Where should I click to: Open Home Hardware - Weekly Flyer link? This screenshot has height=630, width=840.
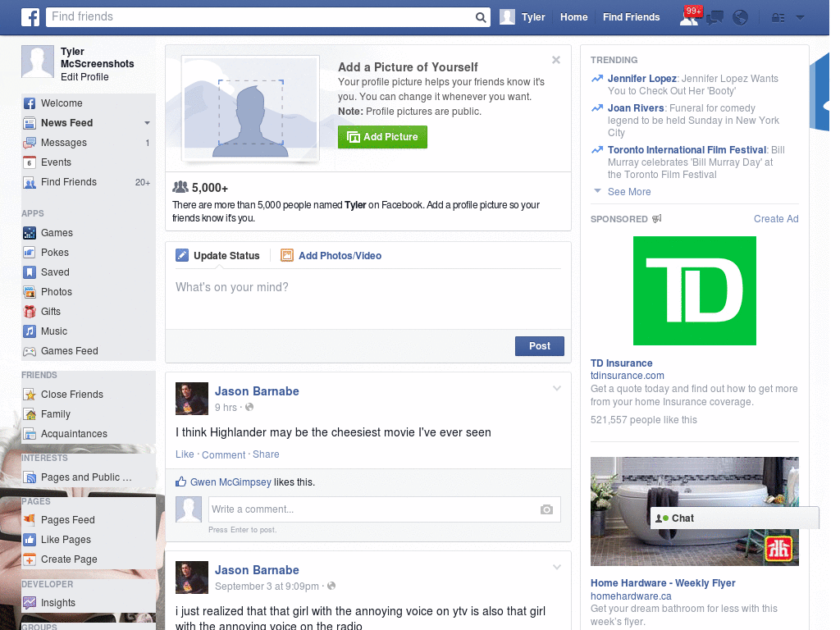tap(663, 583)
